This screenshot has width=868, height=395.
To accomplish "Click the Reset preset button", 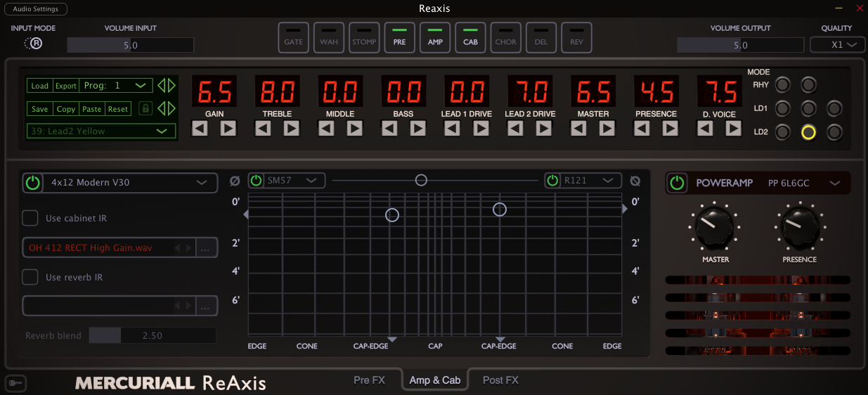I will pyautogui.click(x=118, y=109).
